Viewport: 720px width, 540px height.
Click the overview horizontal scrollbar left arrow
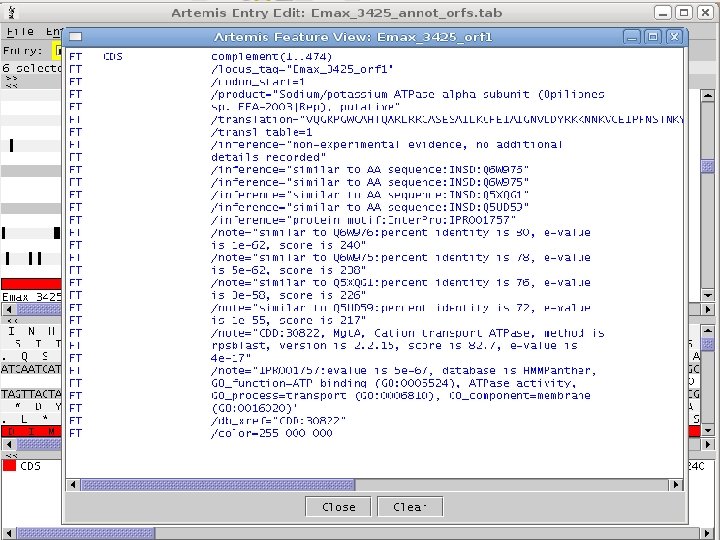pyautogui.click(x=9, y=309)
